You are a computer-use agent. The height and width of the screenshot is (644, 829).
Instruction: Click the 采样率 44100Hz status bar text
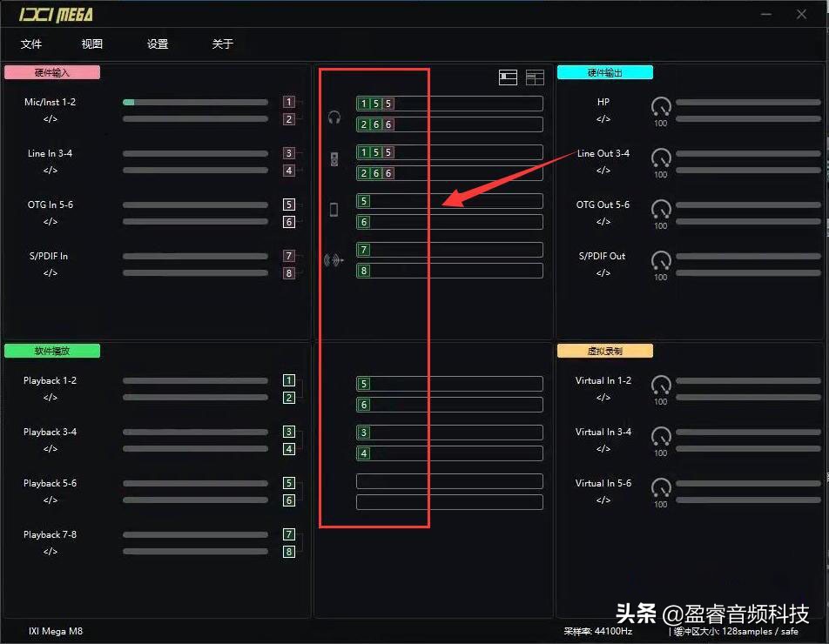tap(600, 631)
